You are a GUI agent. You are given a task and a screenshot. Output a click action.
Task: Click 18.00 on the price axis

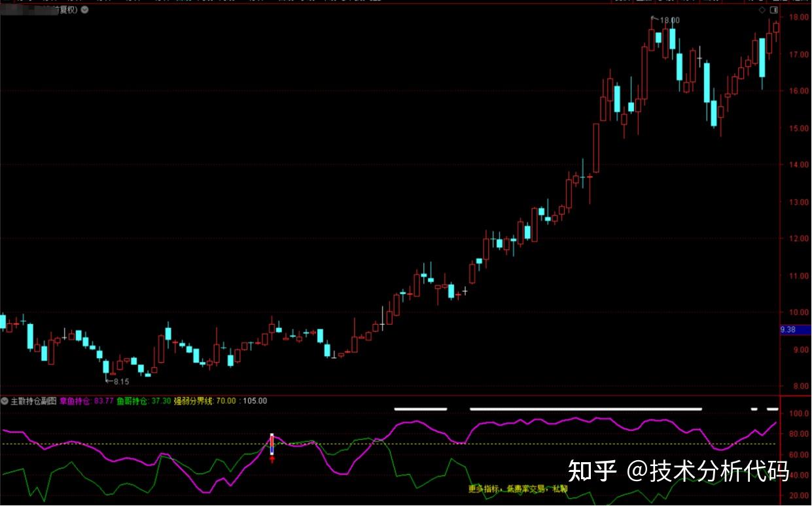point(799,17)
